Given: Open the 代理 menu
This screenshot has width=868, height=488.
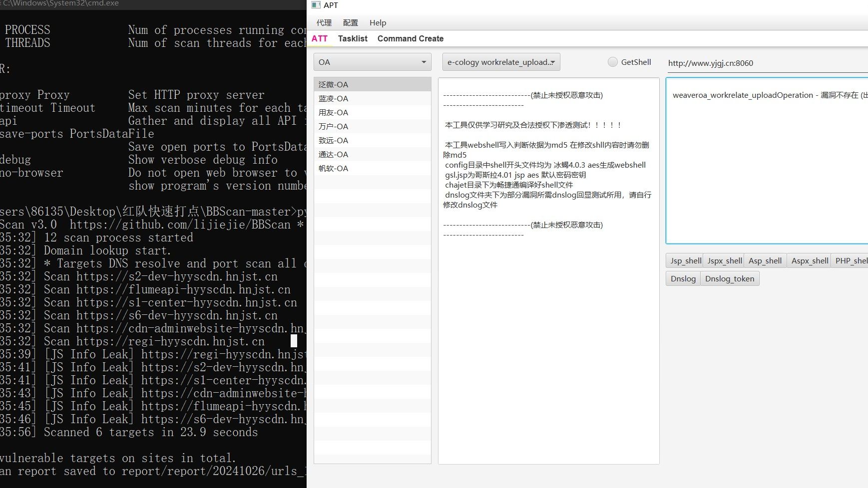Looking at the screenshot, I should (324, 22).
